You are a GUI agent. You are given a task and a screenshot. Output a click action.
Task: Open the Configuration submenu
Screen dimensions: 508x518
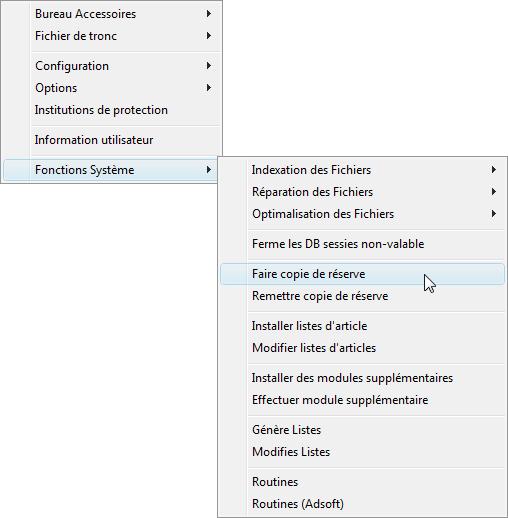(111, 66)
